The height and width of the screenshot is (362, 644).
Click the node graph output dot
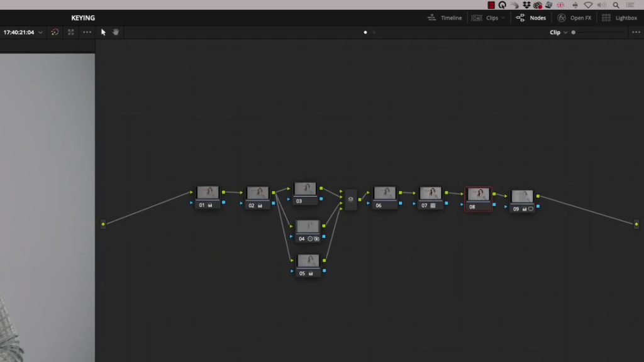(x=636, y=224)
